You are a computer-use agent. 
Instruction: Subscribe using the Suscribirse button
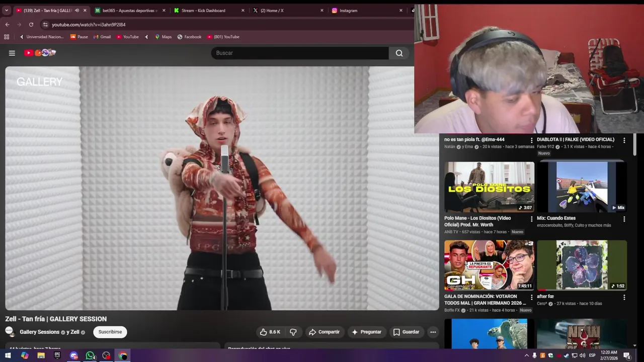(x=110, y=332)
